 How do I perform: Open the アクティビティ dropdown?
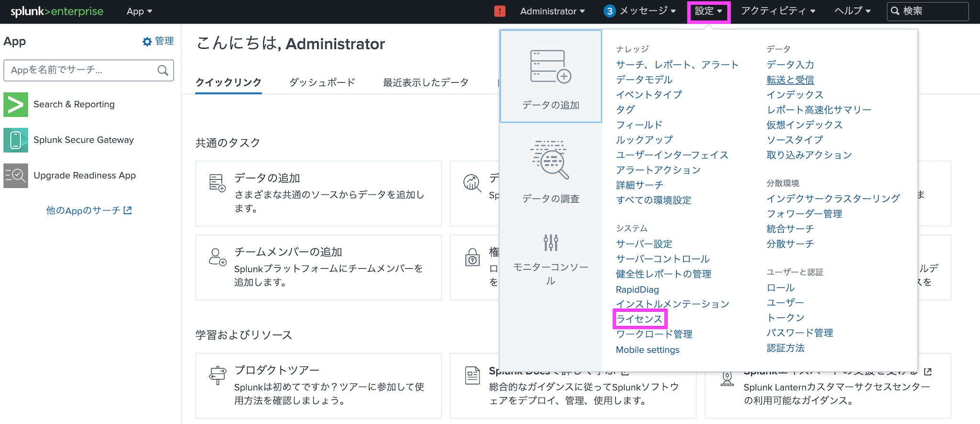tap(778, 11)
